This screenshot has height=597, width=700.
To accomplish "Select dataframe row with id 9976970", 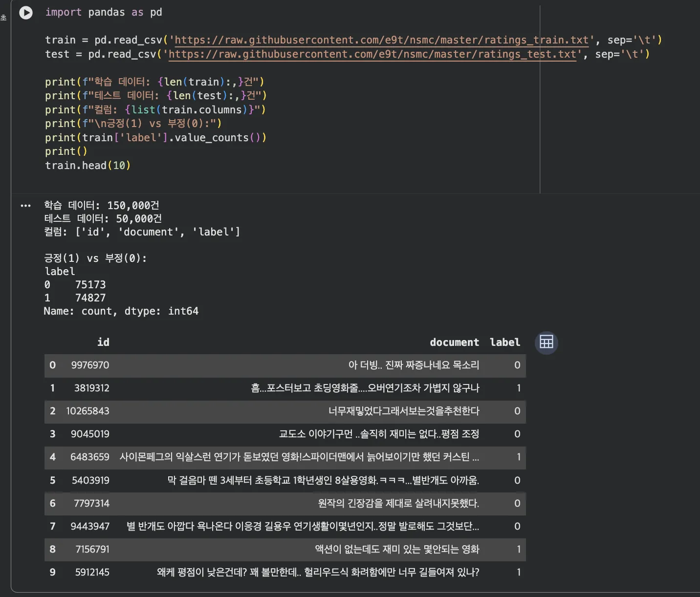I will (x=285, y=365).
